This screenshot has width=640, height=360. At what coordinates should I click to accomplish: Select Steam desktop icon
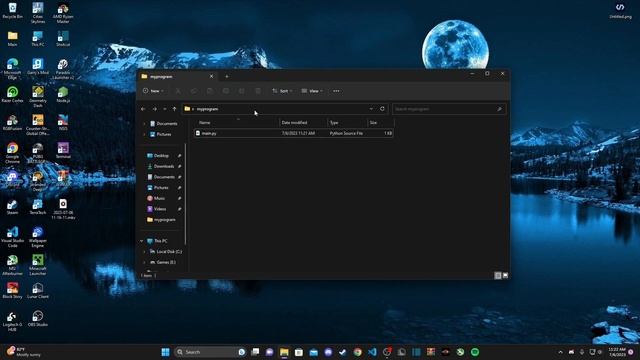pyautogui.click(x=12, y=207)
